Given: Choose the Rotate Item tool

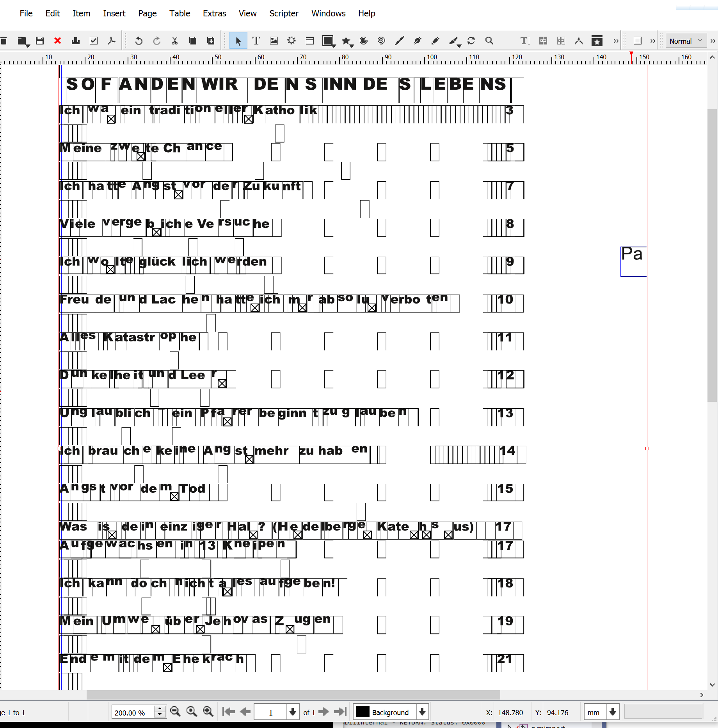Looking at the screenshot, I should tap(471, 41).
